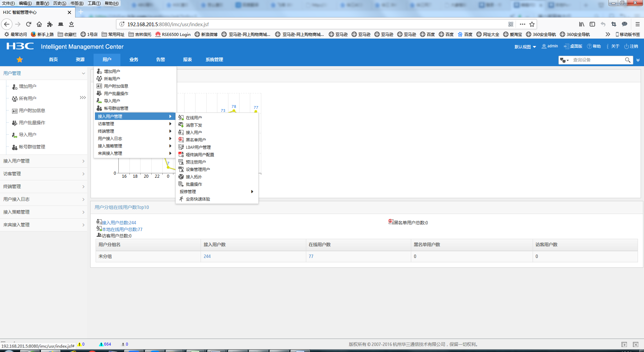Image resolution: width=644 pixels, height=352 pixels.
Task: Expand the 终端管理 sidebar section
Action: point(44,186)
